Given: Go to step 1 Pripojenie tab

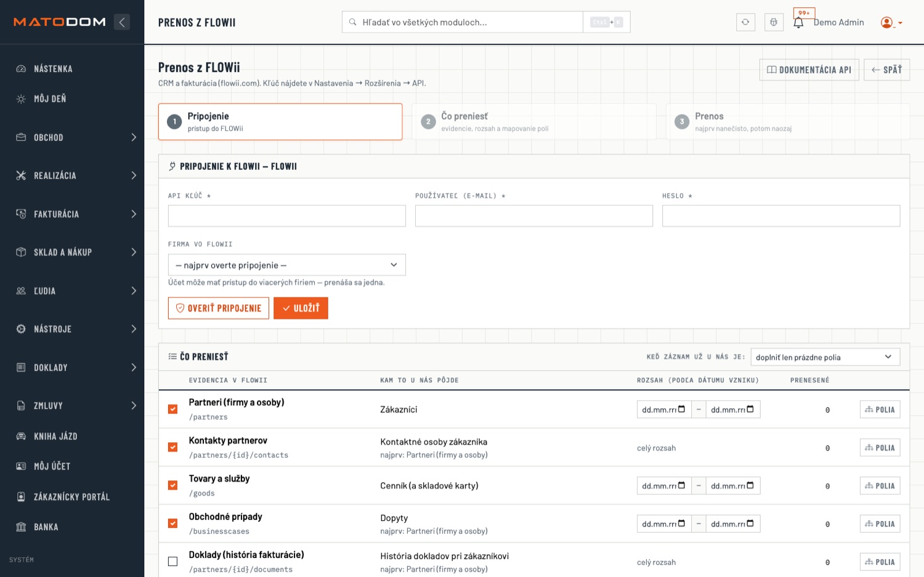Looking at the screenshot, I should [280, 122].
